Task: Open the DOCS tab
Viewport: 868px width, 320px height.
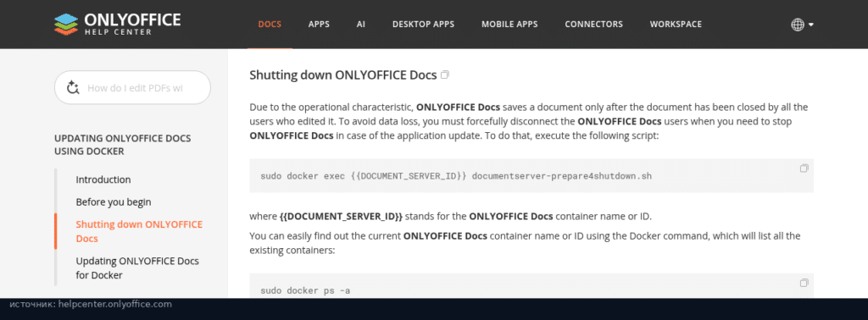Action: [270, 25]
